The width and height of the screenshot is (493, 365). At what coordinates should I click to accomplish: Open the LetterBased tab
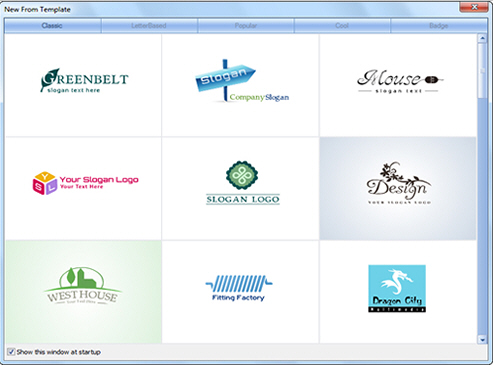click(x=149, y=26)
